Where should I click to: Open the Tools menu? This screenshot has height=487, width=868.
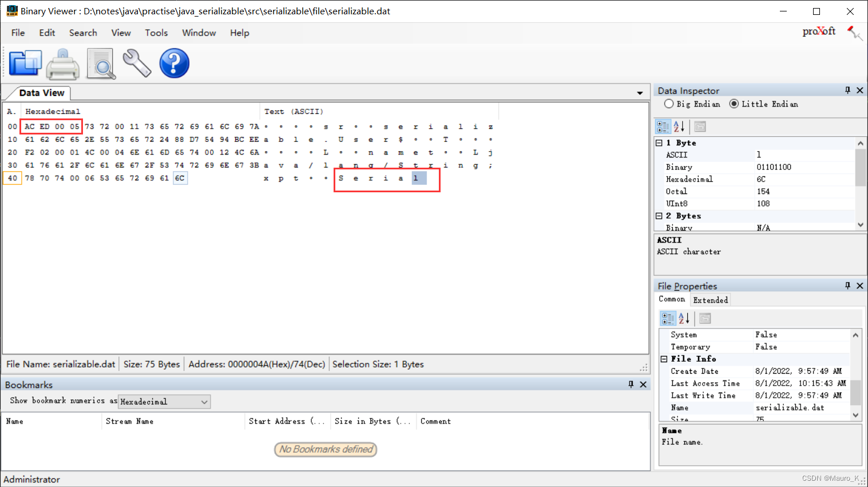pyautogui.click(x=156, y=33)
